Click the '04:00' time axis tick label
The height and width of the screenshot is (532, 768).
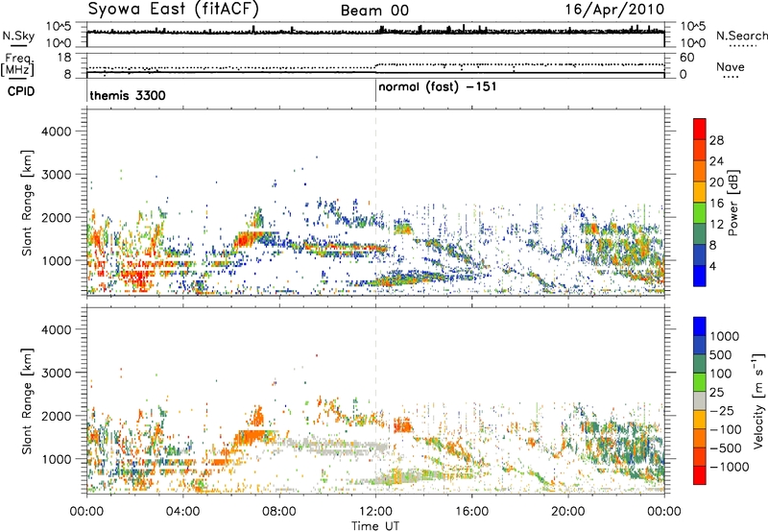coord(182,512)
